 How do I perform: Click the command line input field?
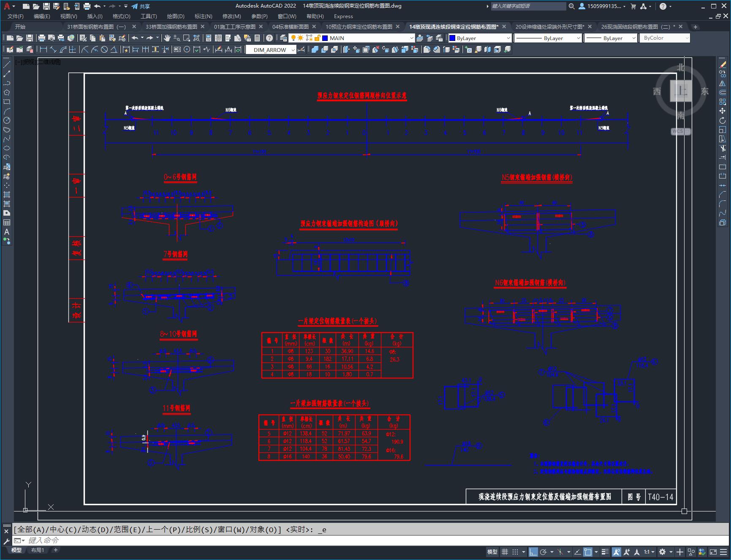coord(372,540)
